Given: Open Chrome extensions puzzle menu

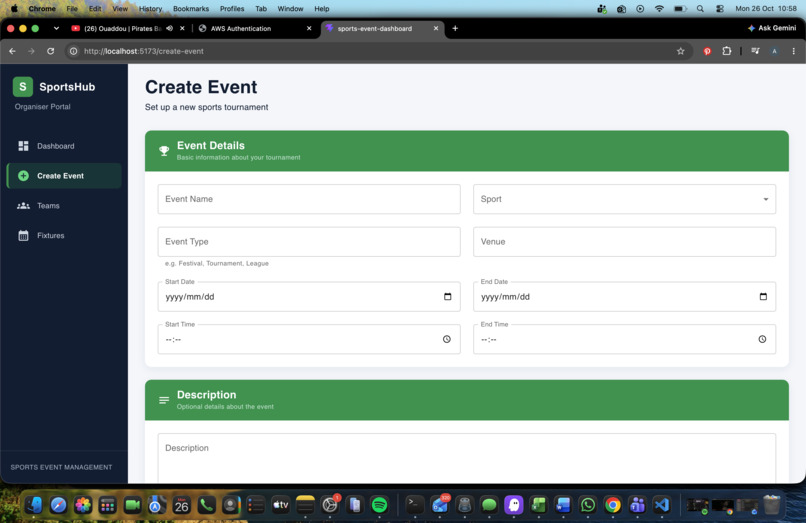Looking at the screenshot, I should pyautogui.click(x=726, y=51).
